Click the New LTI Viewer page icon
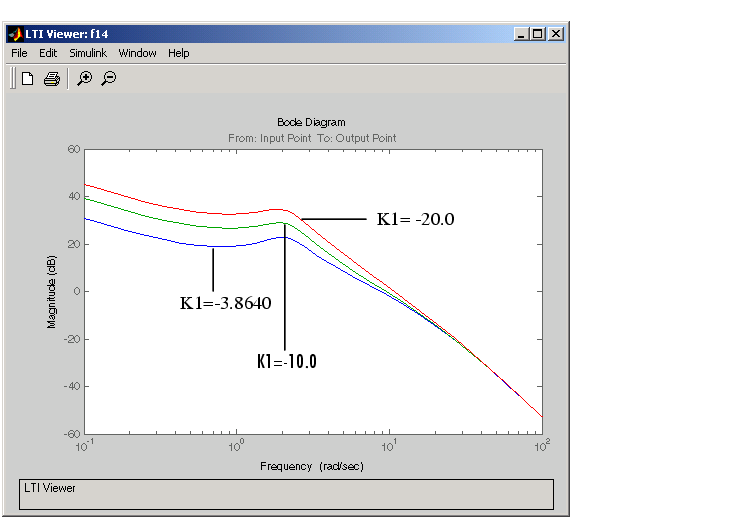The height and width of the screenshot is (520, 750). (28, 79)
